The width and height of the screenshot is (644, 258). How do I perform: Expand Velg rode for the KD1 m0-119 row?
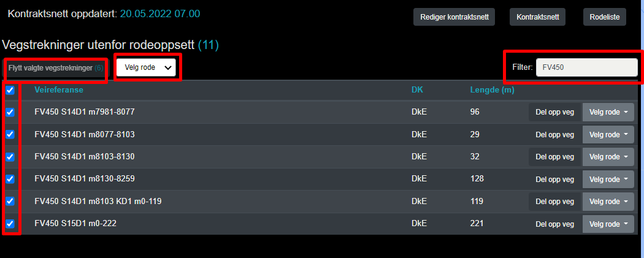608,202
